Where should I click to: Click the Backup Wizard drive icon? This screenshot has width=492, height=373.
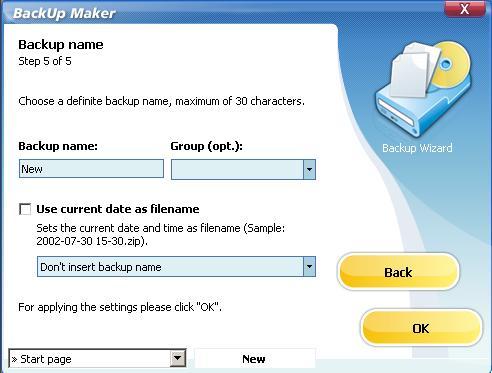424,88
